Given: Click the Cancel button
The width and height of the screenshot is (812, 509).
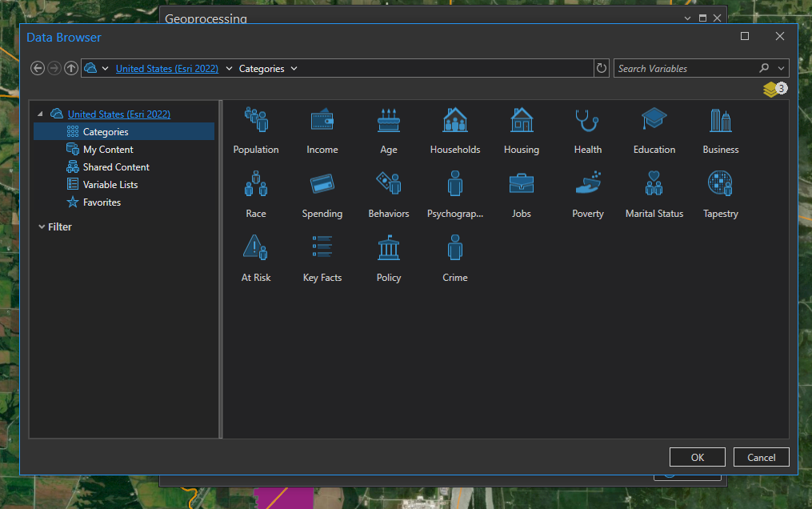Looking at the screenshot, I should (x=762, y=457).
